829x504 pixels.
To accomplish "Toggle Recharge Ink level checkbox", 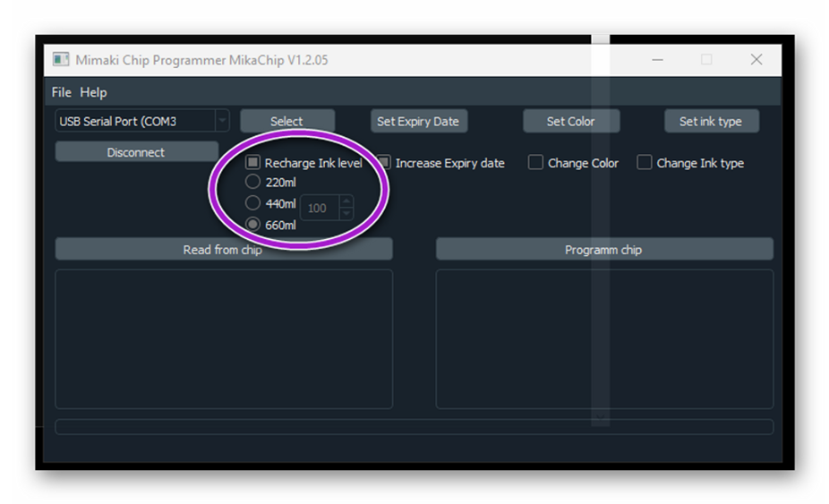I will pos(253,162).
